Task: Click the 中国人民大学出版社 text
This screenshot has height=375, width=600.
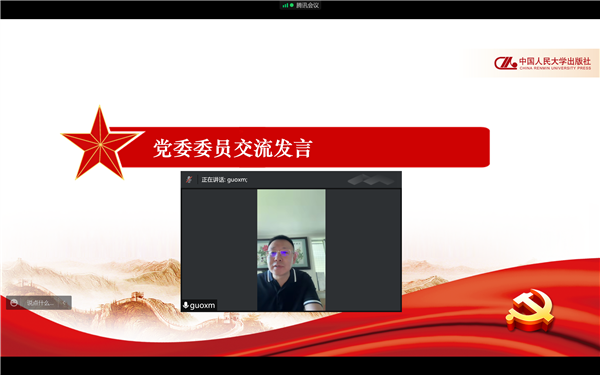Action: point(555,61)
